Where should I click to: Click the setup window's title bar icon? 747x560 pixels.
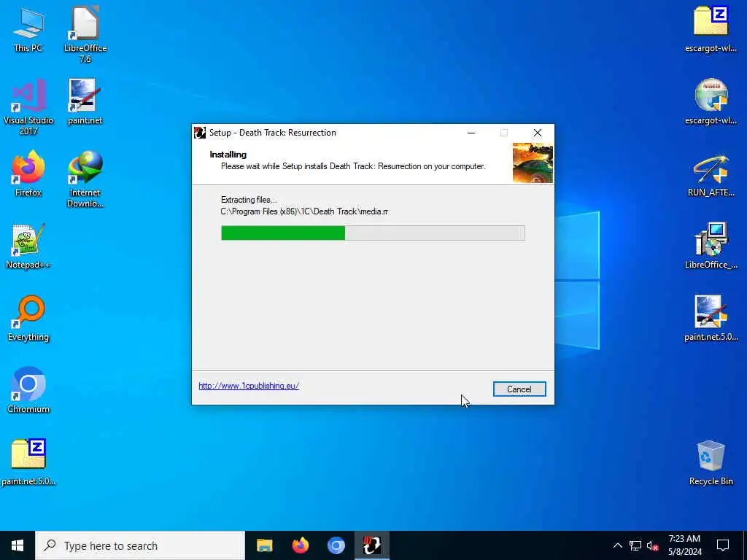click(x=200, y=133)
